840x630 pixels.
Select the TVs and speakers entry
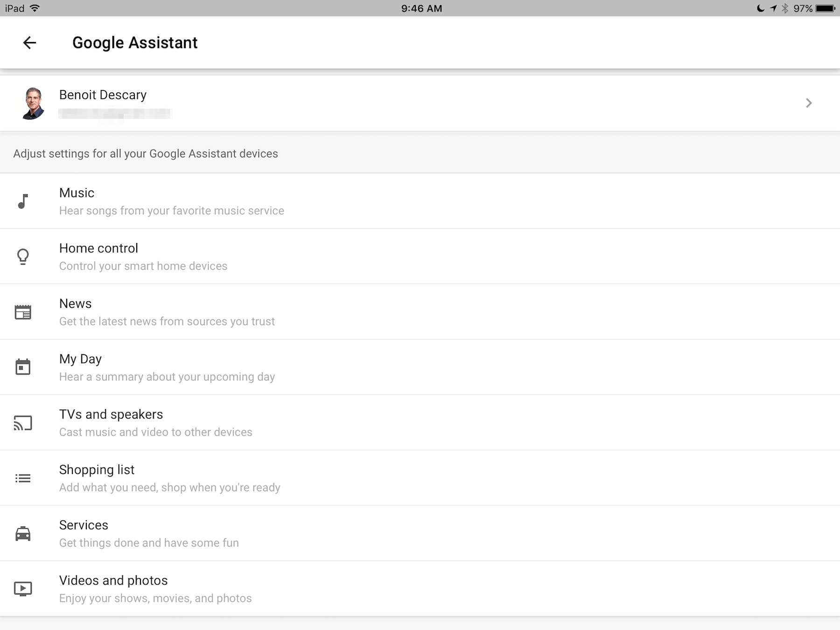420,423
